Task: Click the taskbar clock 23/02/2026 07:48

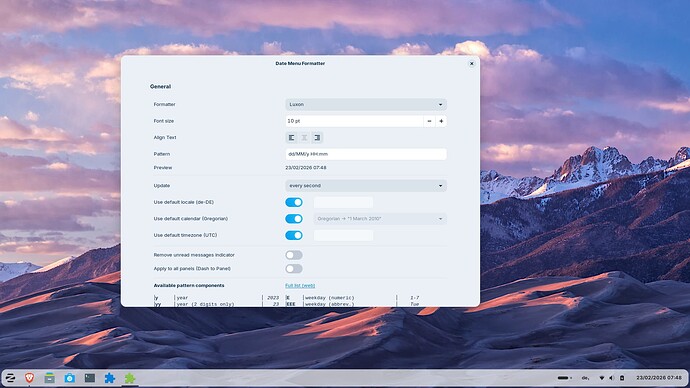Action: pos(659,378)
